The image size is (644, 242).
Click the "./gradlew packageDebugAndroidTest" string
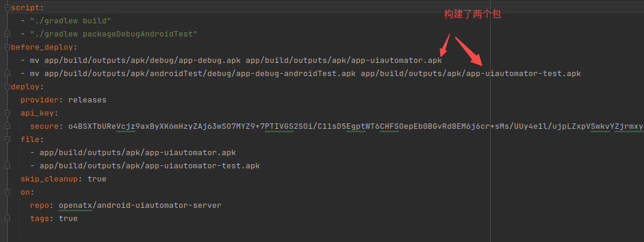pyautogui.click(x=114, y=34)
